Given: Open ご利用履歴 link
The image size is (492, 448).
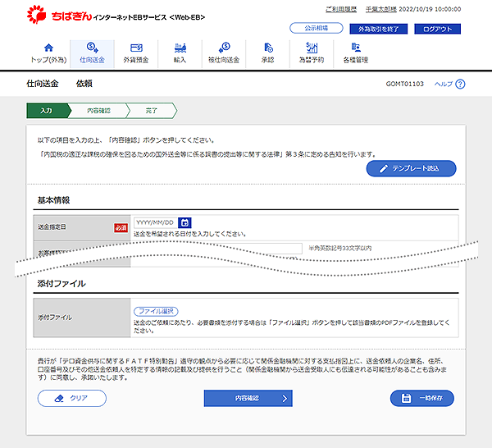Looking at the screenshot, I should 341,9.
